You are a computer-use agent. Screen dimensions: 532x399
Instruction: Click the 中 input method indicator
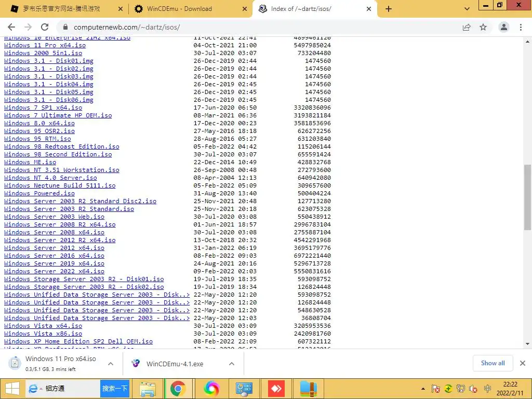tap(487, 389)
